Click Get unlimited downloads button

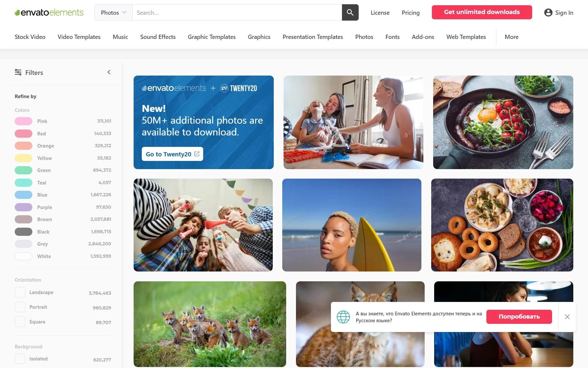point(482,12)
